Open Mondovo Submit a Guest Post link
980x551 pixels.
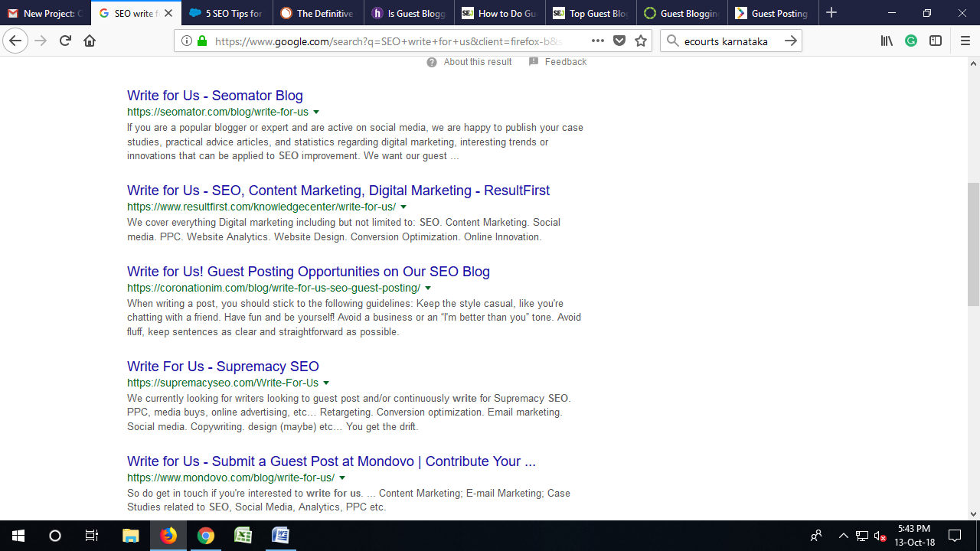[x=332, y=461]
